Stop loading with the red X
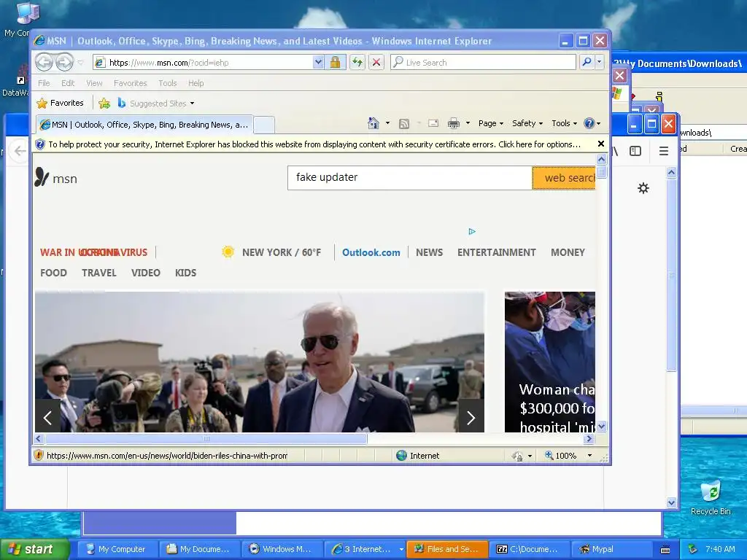This screenshot has height=560, width=747. [x=376, y=63]
